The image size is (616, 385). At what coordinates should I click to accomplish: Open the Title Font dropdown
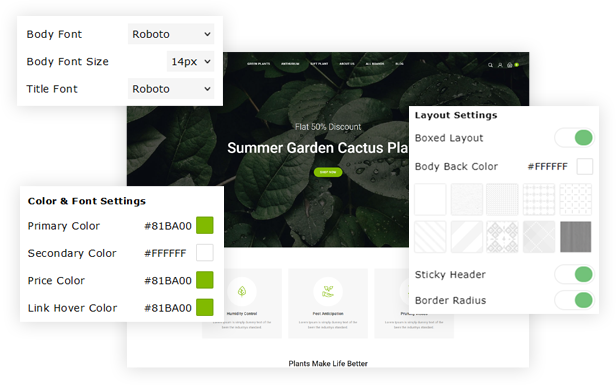tap(171, 89)
